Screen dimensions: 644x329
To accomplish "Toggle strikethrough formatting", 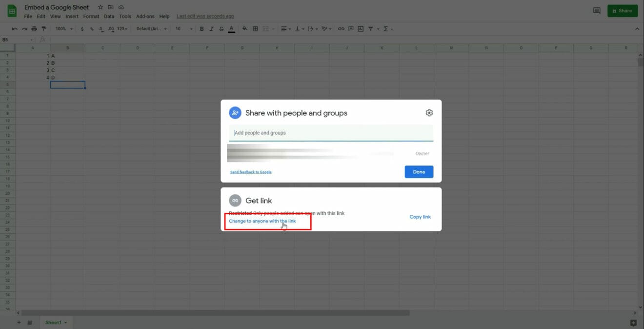I will point(221,29).
